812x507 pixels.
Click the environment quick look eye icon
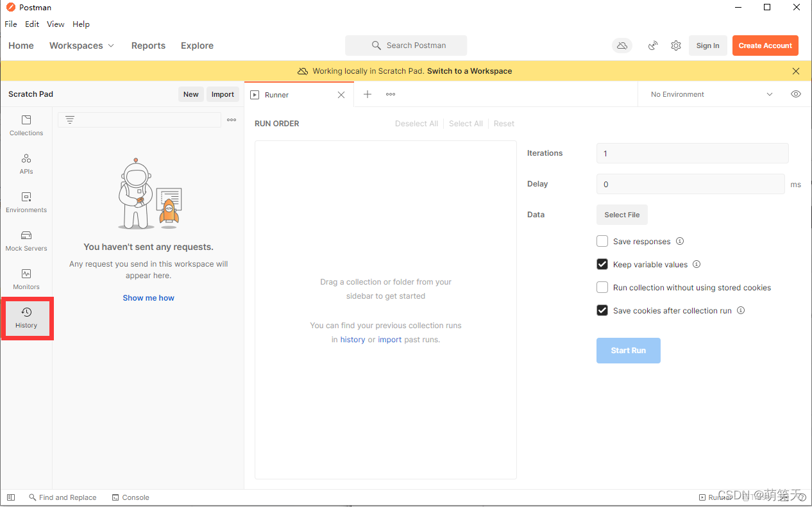coord(796,94)
